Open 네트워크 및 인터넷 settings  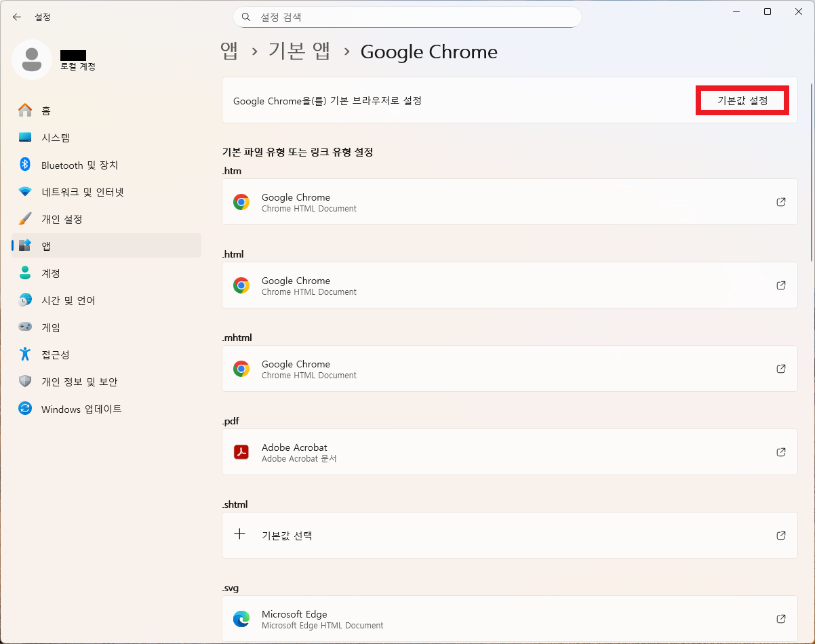pyautogui.click(x=106, y=192)
